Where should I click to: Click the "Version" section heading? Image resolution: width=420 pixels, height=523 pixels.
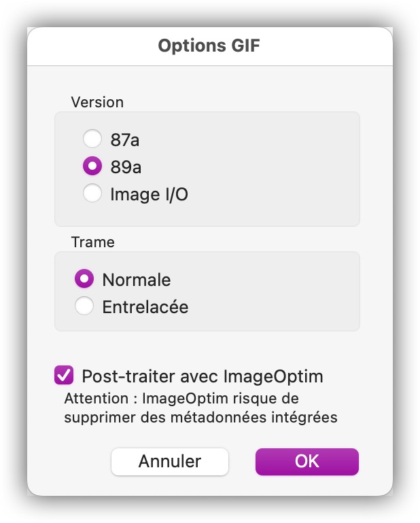97,103
